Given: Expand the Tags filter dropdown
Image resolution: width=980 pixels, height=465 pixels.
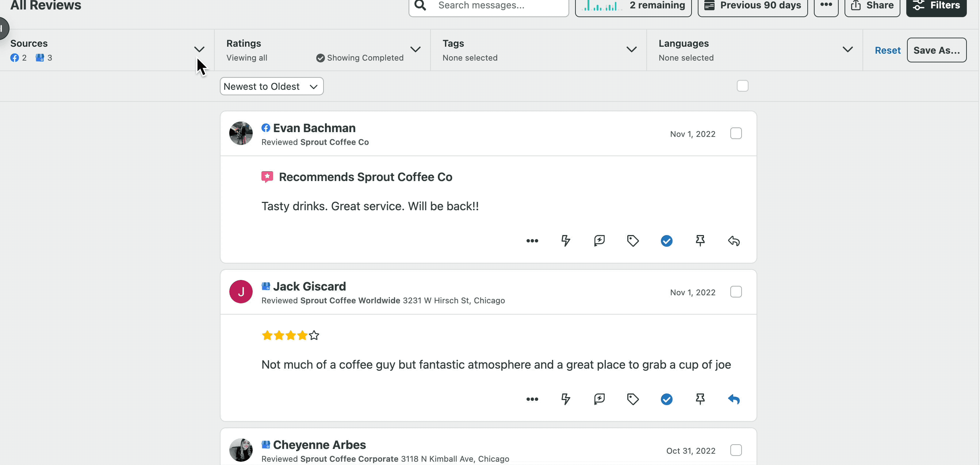Looking at the screenshot, I should [632, 49].
